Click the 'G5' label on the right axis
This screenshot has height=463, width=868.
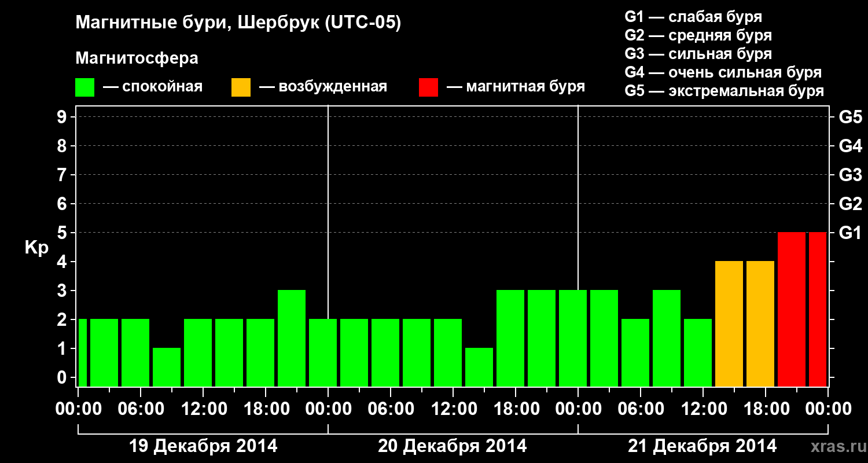(x=850, y=117)
